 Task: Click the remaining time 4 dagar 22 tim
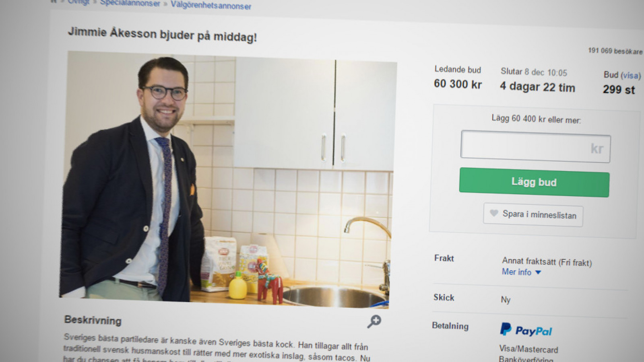point(537,87)
